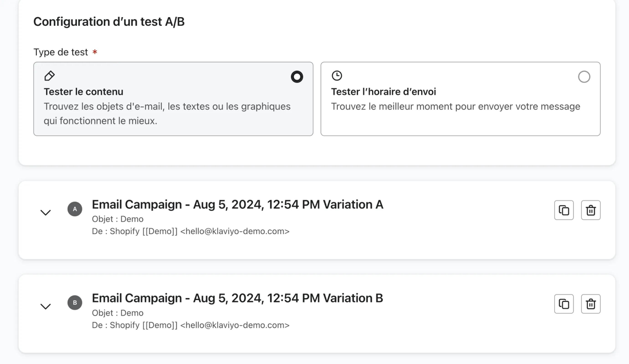Click the "Type de test" field label

coord(61,52)
